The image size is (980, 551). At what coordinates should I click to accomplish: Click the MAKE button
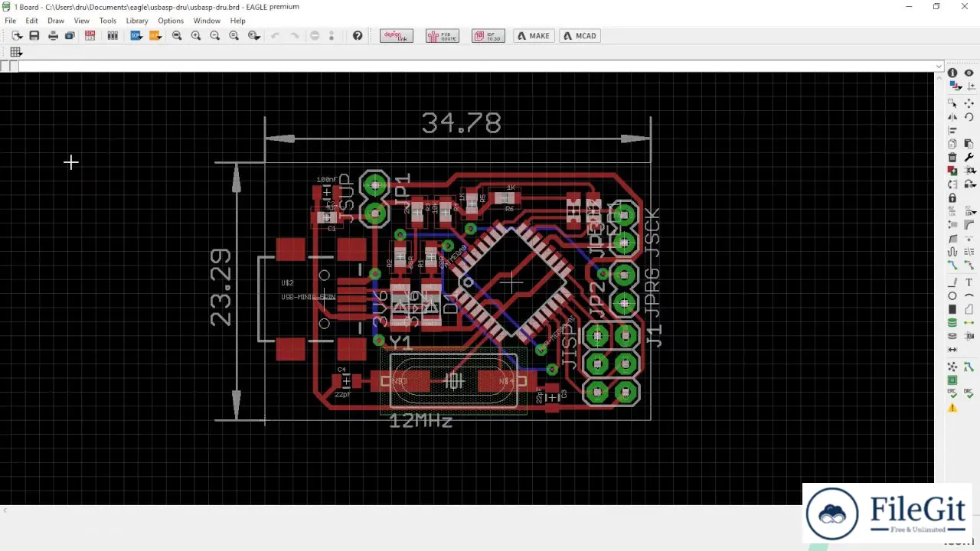534,36
